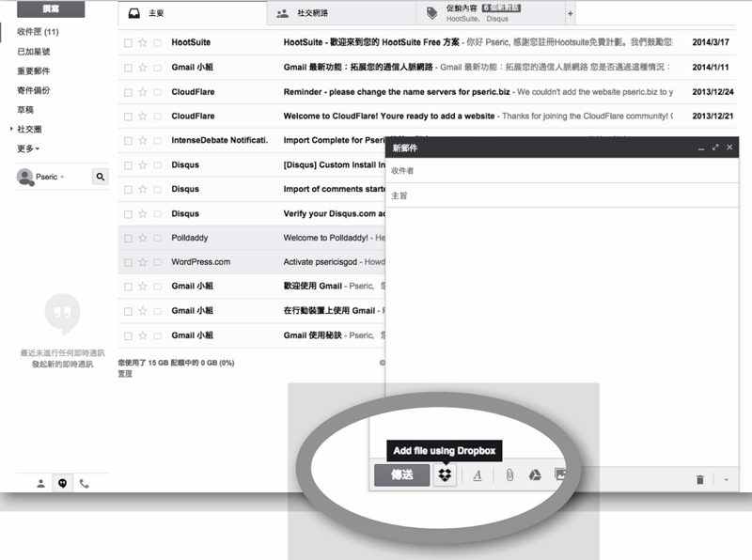This screenshot has height=560, width=752.
Task: Expand the 社交圈 tree item
Action: 11,129
